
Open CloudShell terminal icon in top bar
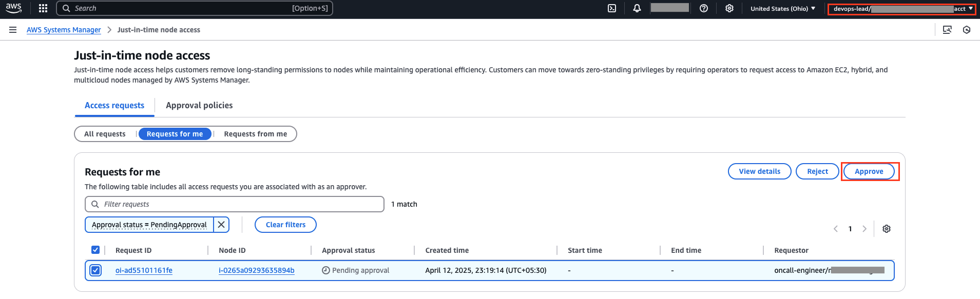[612, 8]
